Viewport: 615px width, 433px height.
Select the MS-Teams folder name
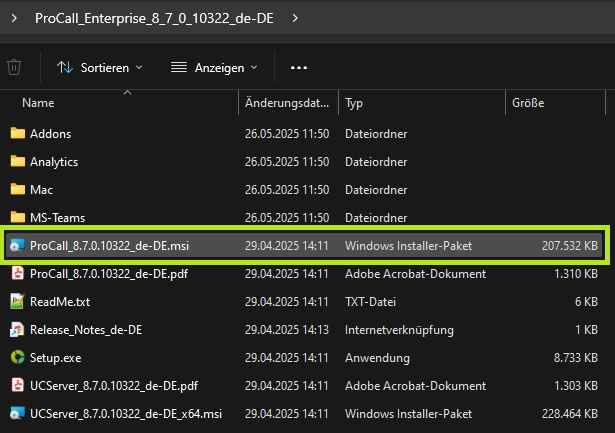click(57, 217)
